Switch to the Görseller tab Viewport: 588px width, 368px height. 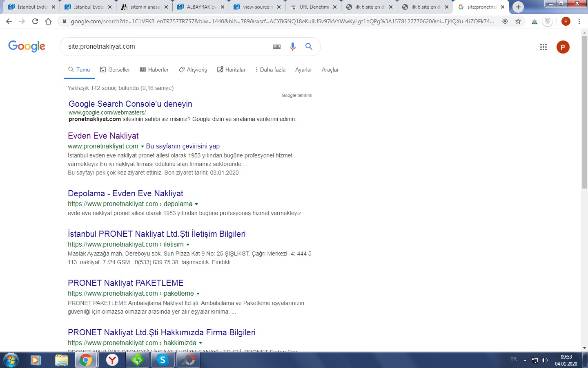click(115, 70)
